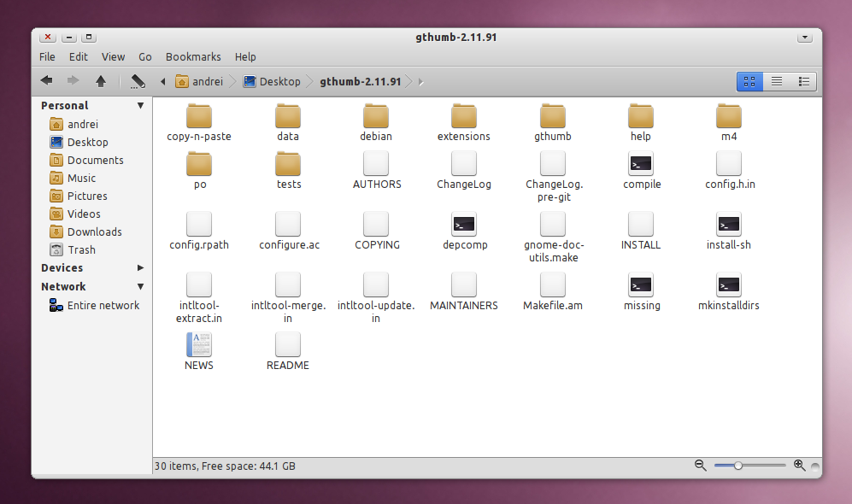Select the NEWS document icon
Viewport: 852px width, 504px height.
coord(199,344)
